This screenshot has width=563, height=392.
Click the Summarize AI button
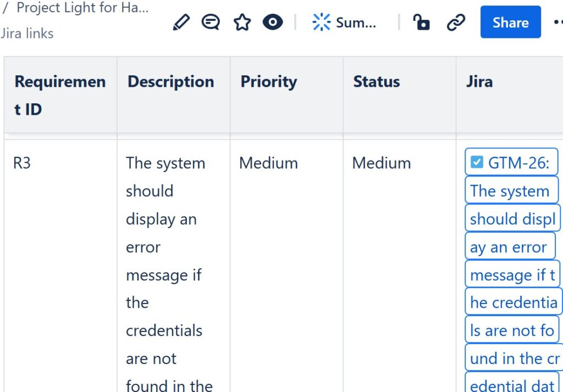coord(344,22)
